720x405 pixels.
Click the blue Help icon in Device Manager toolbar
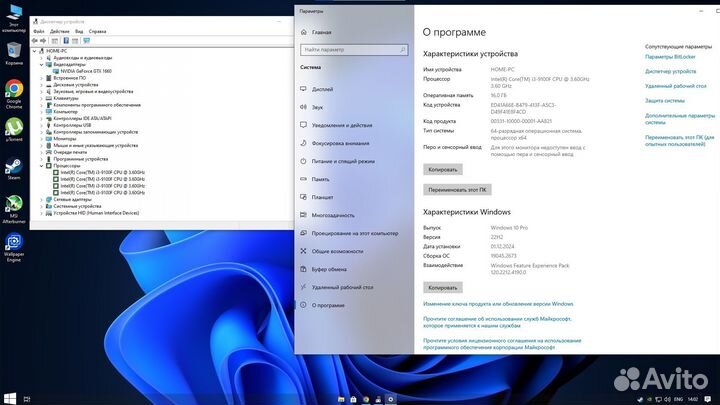[66, 41]
